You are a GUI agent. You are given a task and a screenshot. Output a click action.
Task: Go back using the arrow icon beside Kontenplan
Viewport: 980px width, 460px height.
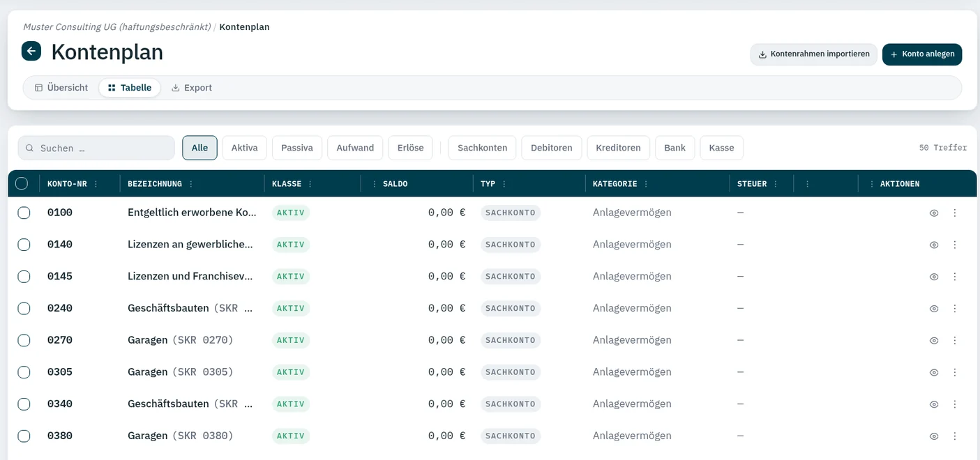(x=31, y=51)
